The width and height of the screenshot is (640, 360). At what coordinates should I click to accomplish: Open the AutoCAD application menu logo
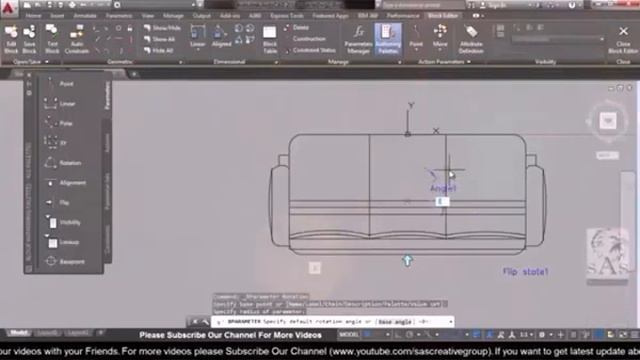[8, 8]
